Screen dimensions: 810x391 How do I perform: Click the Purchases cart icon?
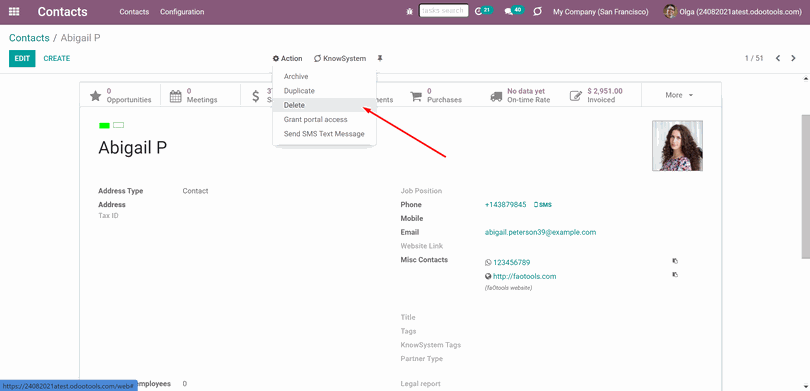416,96
